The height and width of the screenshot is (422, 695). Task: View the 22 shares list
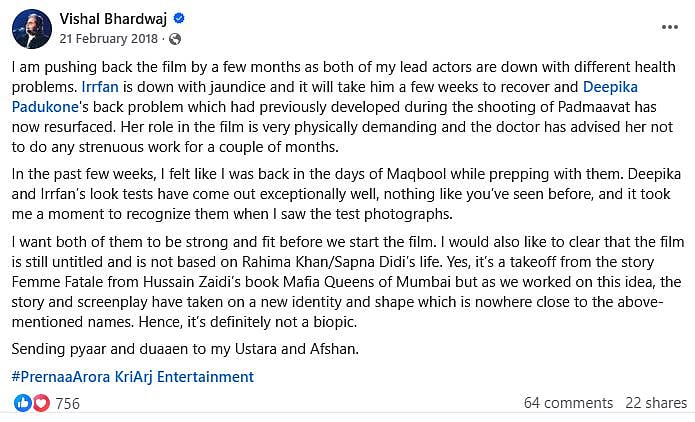(x=656, y=403)
